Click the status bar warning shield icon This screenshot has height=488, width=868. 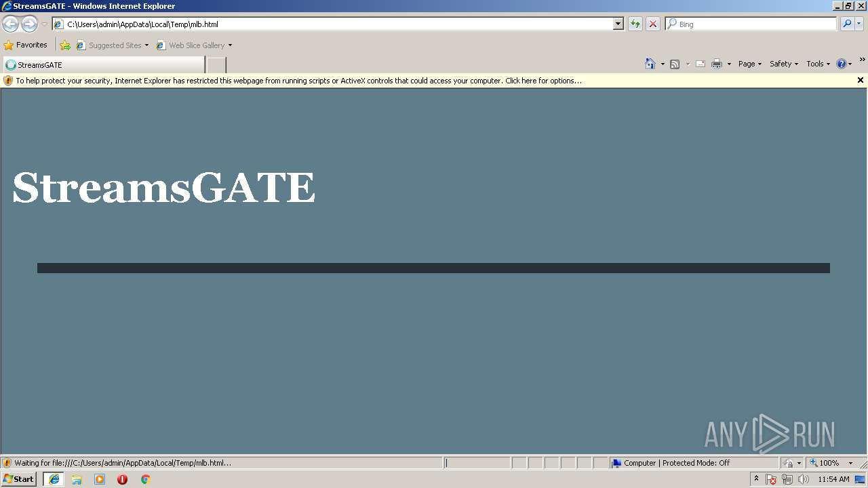(7, 463)
